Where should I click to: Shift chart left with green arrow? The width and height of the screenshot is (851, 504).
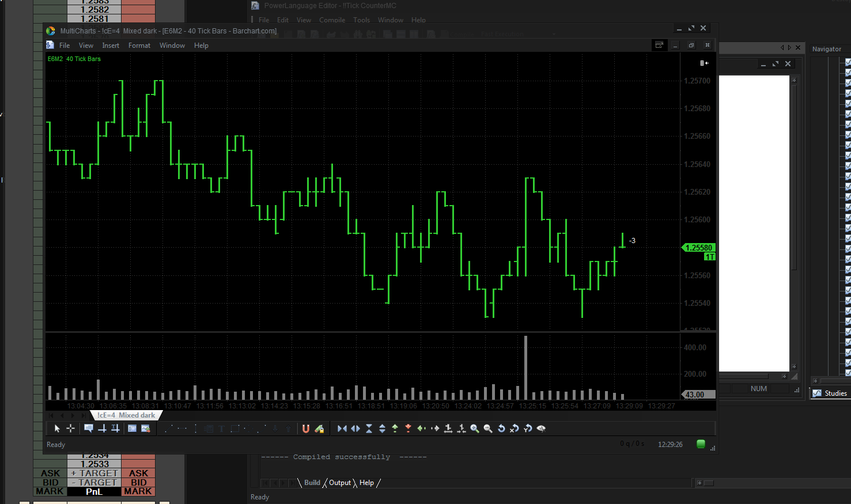(x=421, y=429)
